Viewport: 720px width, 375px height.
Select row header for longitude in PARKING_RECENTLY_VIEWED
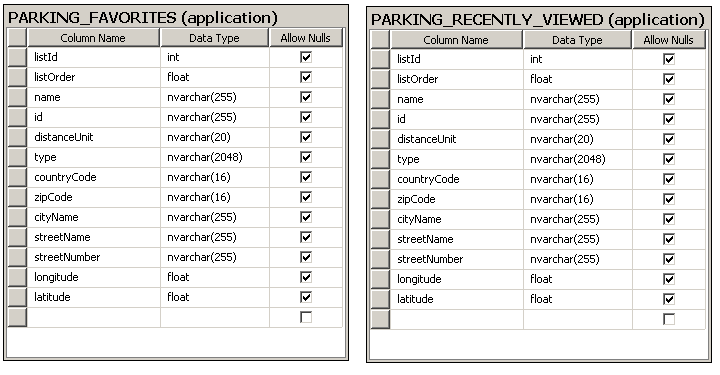(x=380, y=279)
